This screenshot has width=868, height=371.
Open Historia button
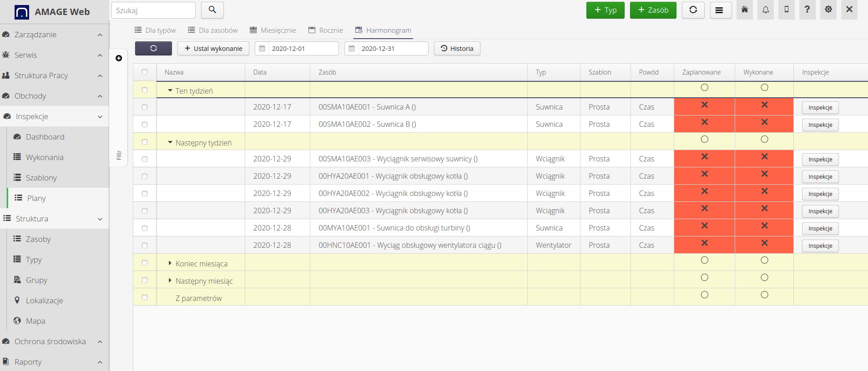click(x=457, y=49)
